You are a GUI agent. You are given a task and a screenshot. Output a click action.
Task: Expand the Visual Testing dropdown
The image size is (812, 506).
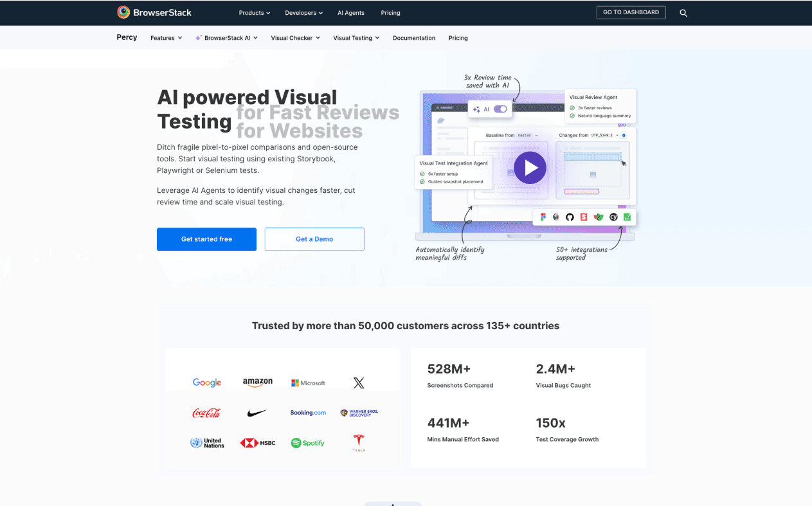point(356,38)
